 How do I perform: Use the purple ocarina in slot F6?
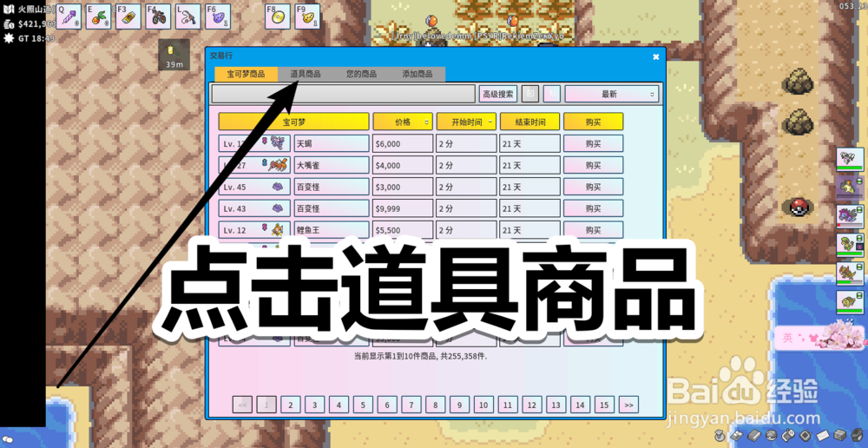(x=218, y=16)
